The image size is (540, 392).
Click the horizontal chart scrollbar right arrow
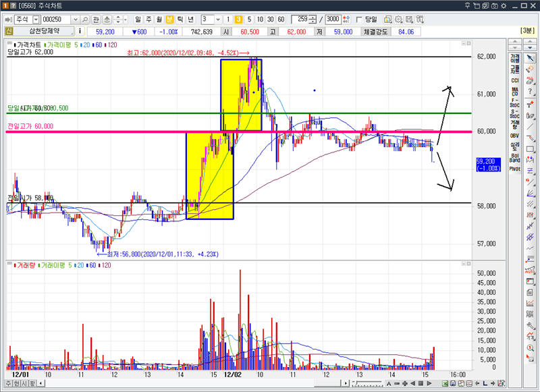point(346,383)
